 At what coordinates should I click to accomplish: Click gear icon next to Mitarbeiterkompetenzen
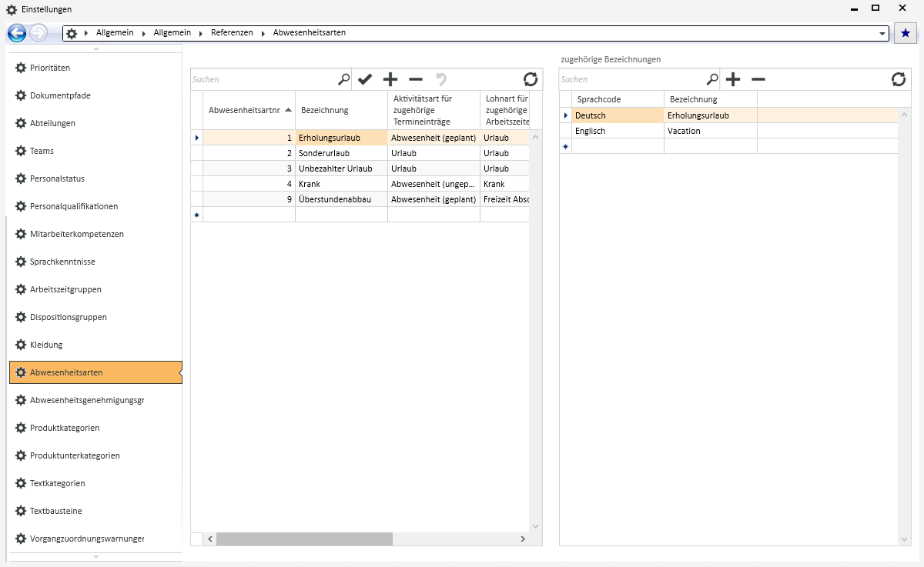tap(21, 234)
